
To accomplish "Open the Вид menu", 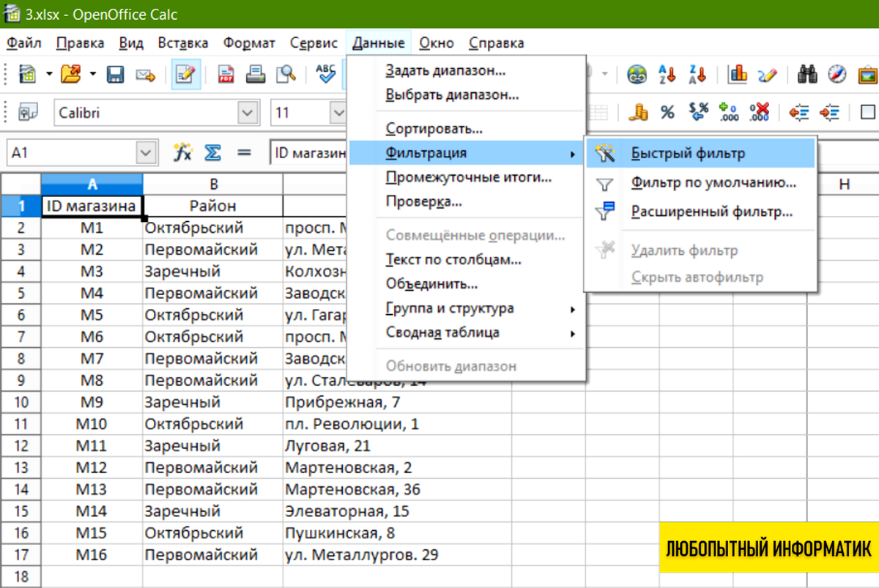I will (131, 43).
